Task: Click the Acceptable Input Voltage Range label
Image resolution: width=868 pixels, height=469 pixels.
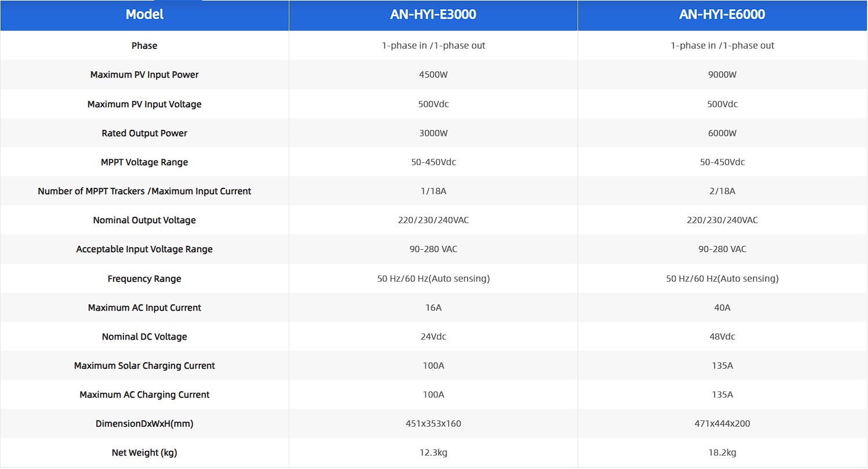Action: (144, 249)
